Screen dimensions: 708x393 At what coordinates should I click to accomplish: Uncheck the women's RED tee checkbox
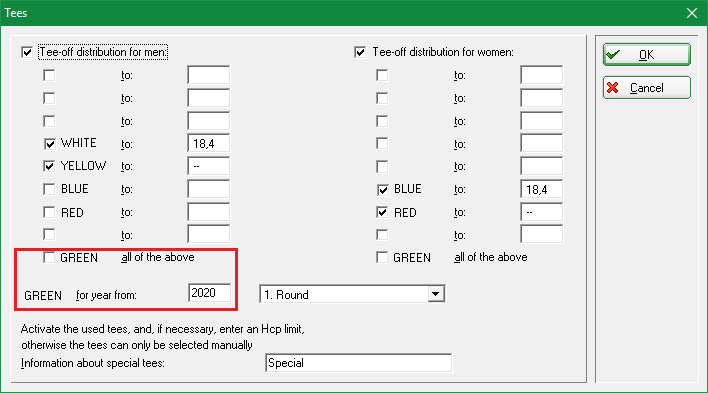click(382, 212)
